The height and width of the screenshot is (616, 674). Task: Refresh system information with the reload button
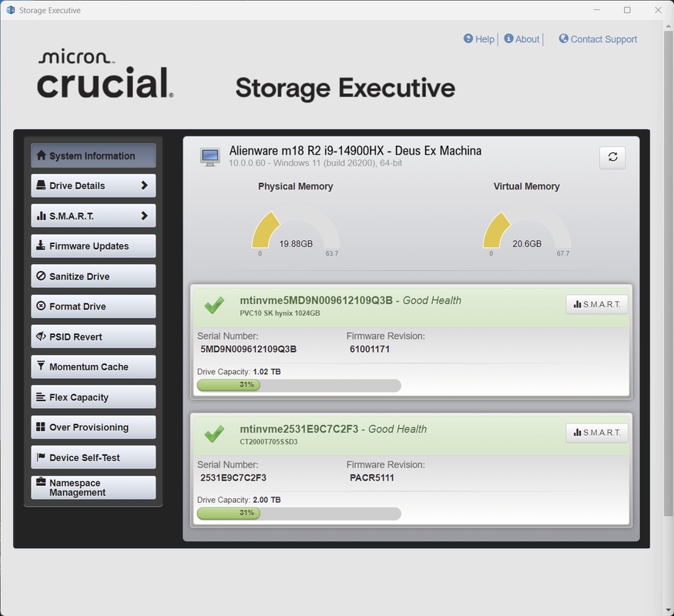[x=612, y=157]
